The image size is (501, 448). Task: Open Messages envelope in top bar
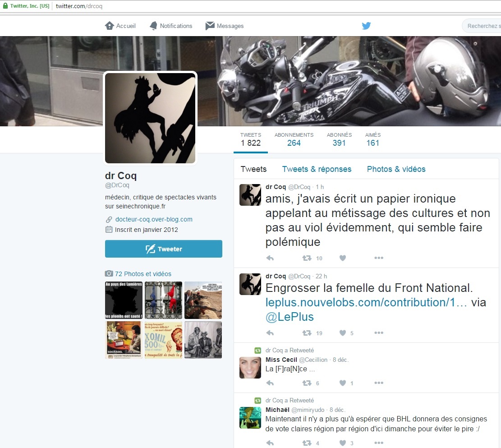coord(210,26)
